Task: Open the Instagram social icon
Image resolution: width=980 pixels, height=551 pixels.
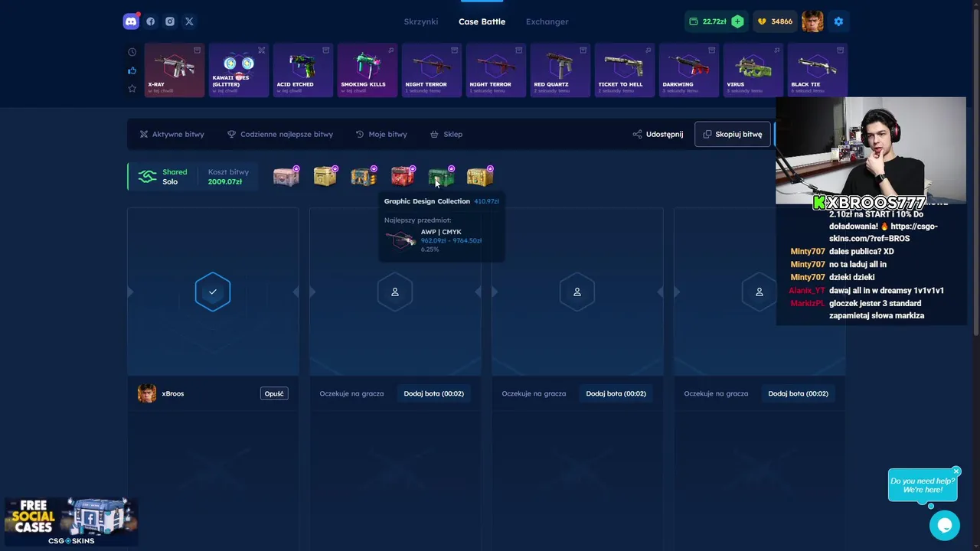Action: (x=170, y=21)
